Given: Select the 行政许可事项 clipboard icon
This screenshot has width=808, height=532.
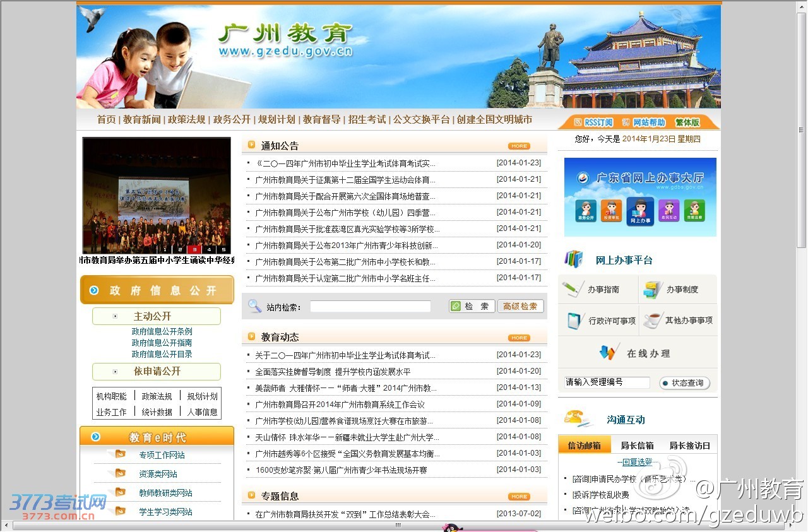Looking at the screenshot, I should click(574, 321).
